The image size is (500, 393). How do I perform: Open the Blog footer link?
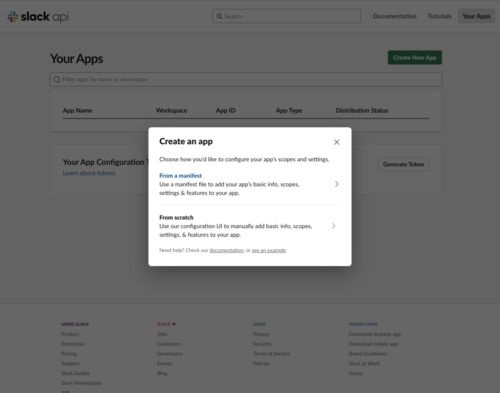coord(162,373)
